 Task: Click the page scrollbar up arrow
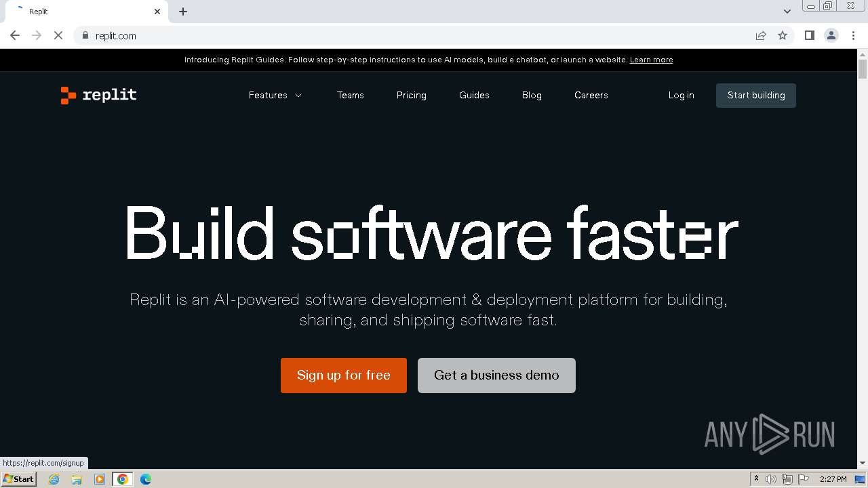(863, 54)
